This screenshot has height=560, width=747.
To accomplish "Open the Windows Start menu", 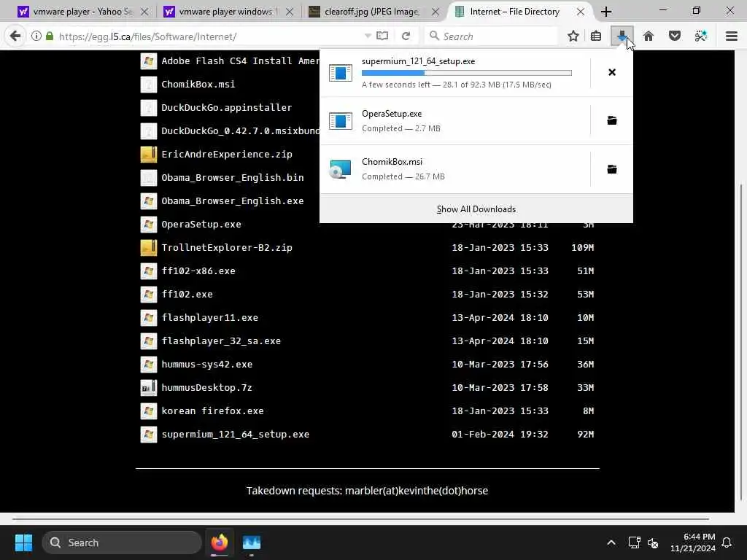I will (x=23, y=542).
